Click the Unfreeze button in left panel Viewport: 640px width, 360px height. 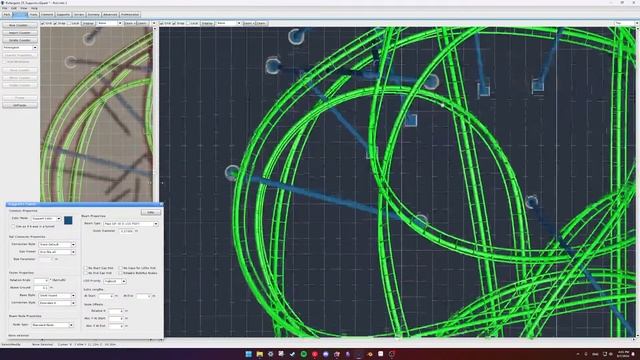pyautogui.click(x=20, y=105)
